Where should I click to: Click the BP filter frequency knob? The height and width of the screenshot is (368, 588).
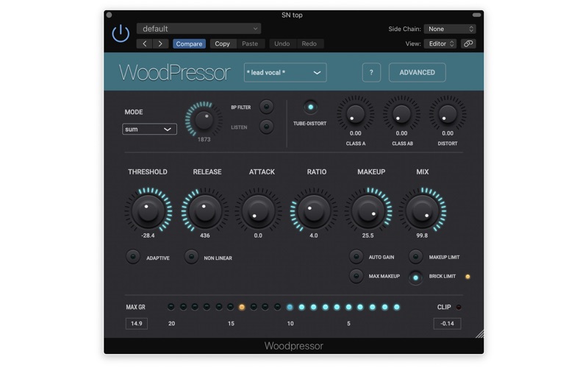pyautogui.click(x=204, y=120)
